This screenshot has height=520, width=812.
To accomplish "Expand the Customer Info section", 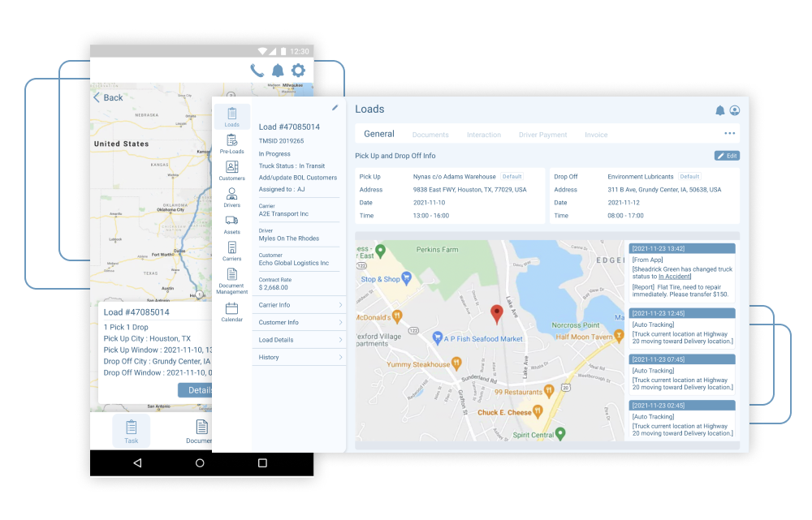I will (300, 322).
